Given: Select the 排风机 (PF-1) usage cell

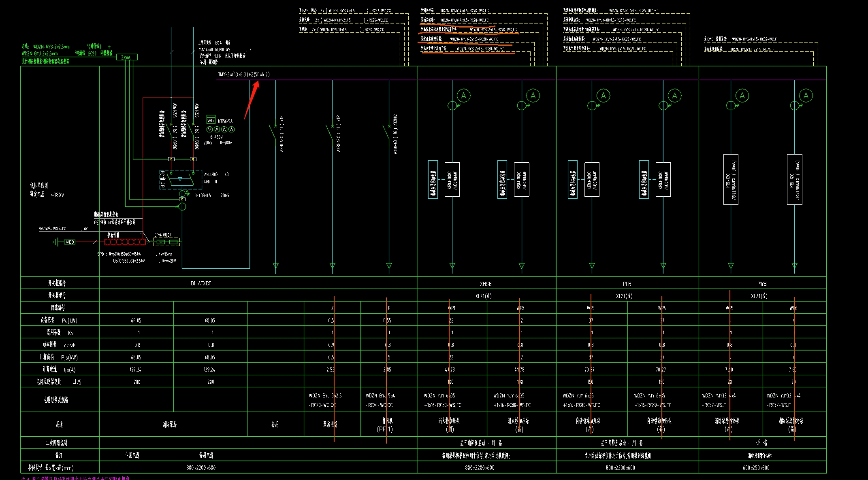Looking at the screenshot, I should click(385, 425).
